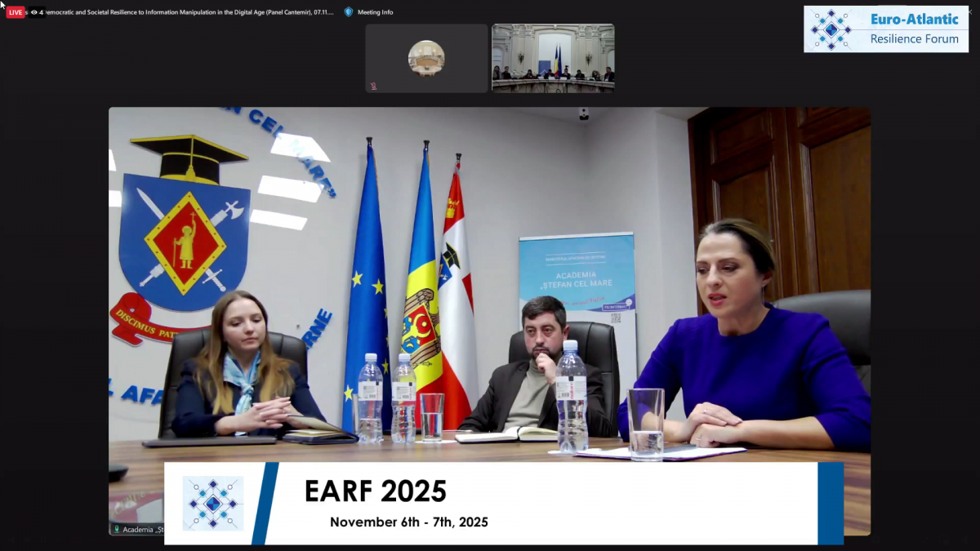Viewport: 980px width, 551px height.
Task: Click the viewer count number 4
Action: pyautogui.click(x=41, y=12)
